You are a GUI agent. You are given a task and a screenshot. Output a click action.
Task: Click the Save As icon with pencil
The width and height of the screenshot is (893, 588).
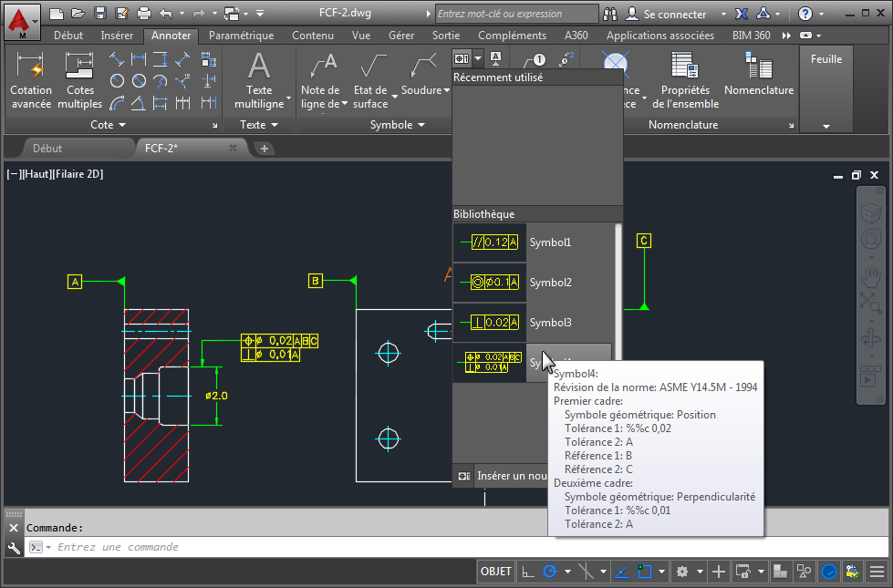[x=122, y=13]
